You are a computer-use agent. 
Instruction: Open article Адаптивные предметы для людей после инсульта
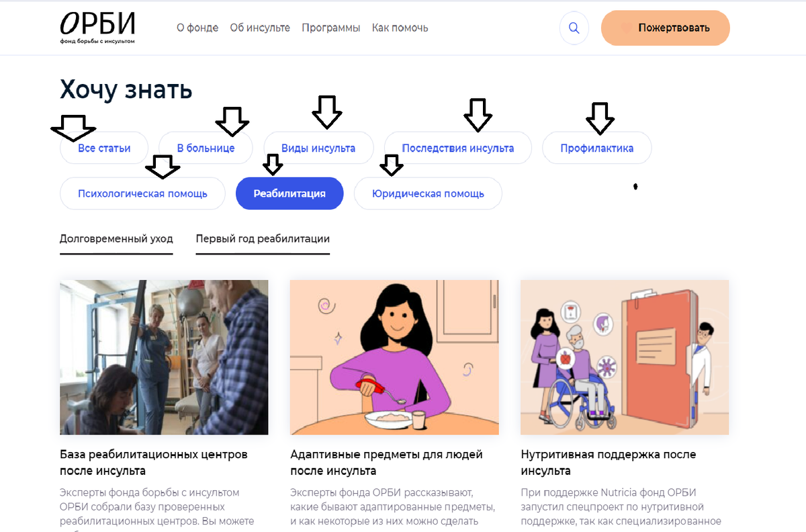(386, 463)
